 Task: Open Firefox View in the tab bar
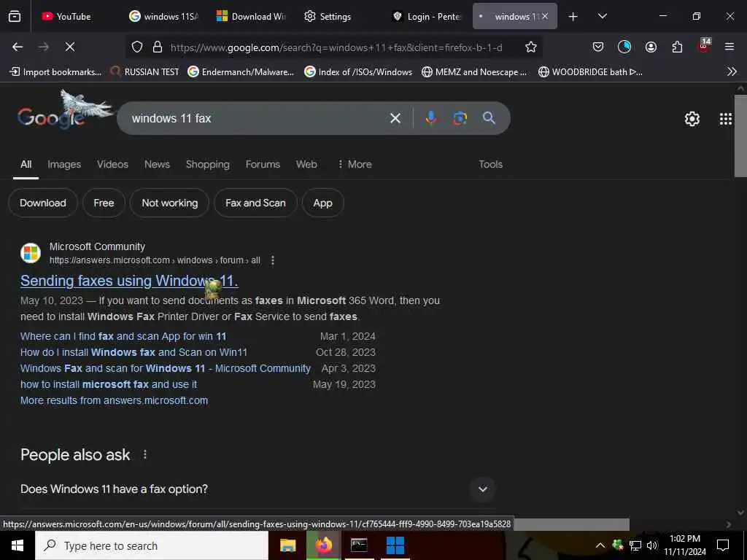point(15,17)
